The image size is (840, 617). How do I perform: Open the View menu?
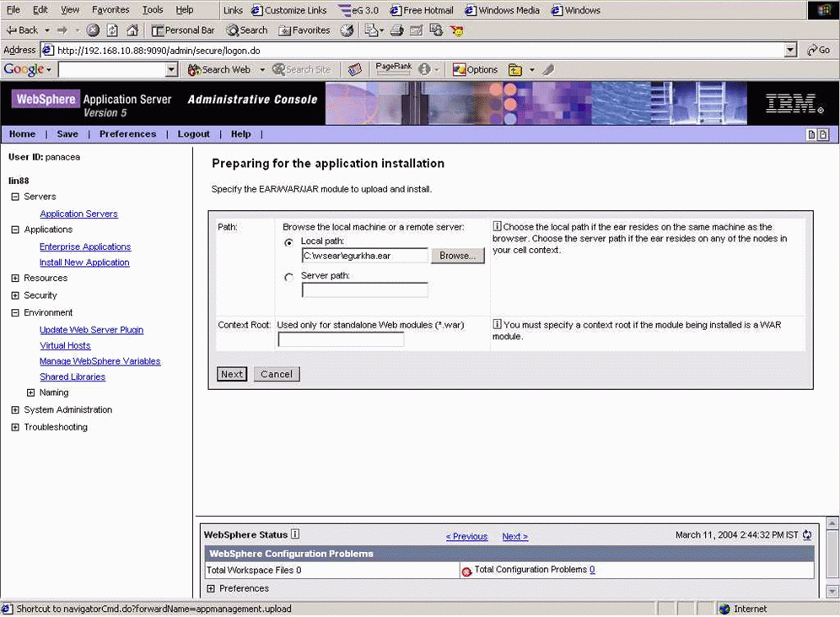(70, 9)
